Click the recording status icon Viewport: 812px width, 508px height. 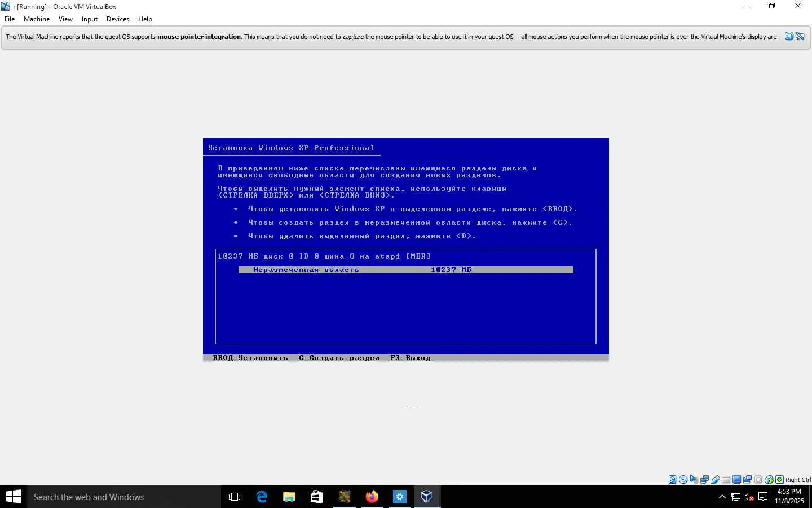point(748,480)
